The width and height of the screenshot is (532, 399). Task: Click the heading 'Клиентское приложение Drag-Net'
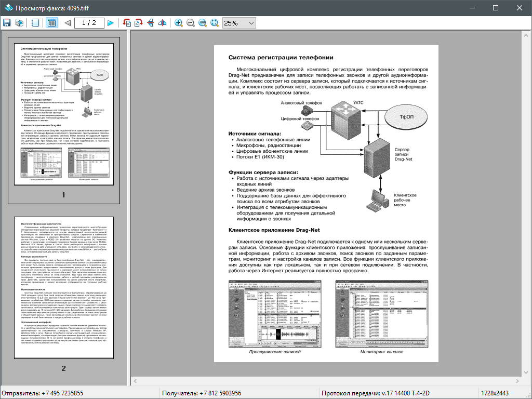274,230
